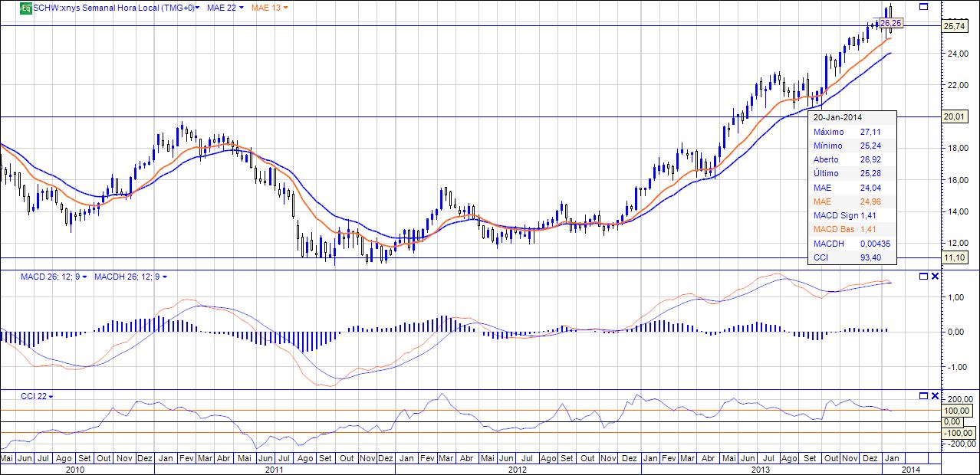Expand the MAE 22 indicator menu
Viewport: 980px width, 475px height.
241,8
